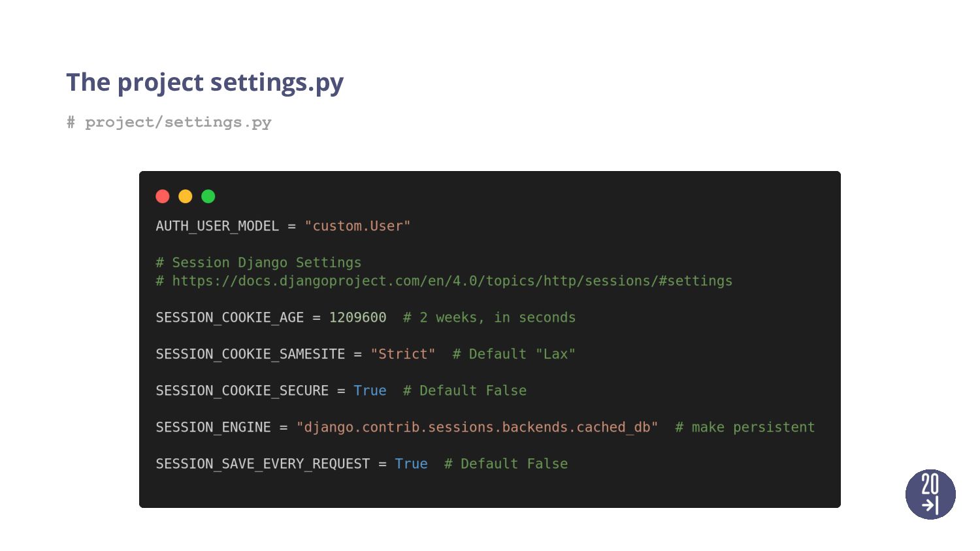Click the slide number 20 badge

(930, 494)
